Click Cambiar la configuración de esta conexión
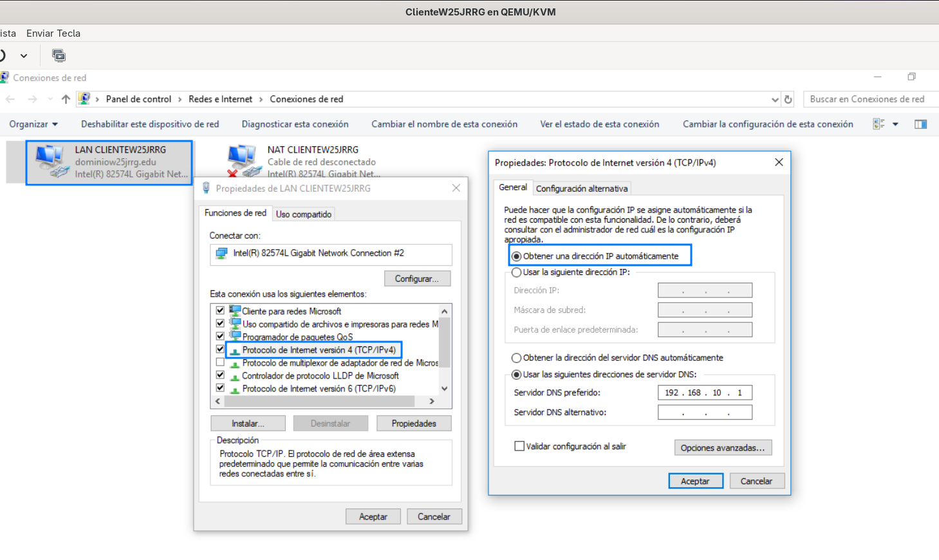 (768, 124)
